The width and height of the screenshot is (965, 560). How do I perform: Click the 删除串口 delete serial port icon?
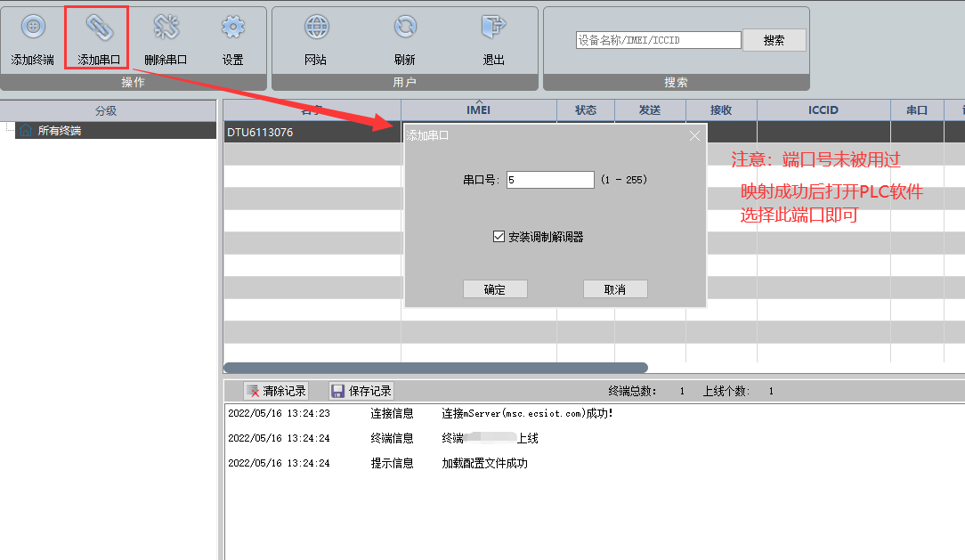click(x=166, y=27)
